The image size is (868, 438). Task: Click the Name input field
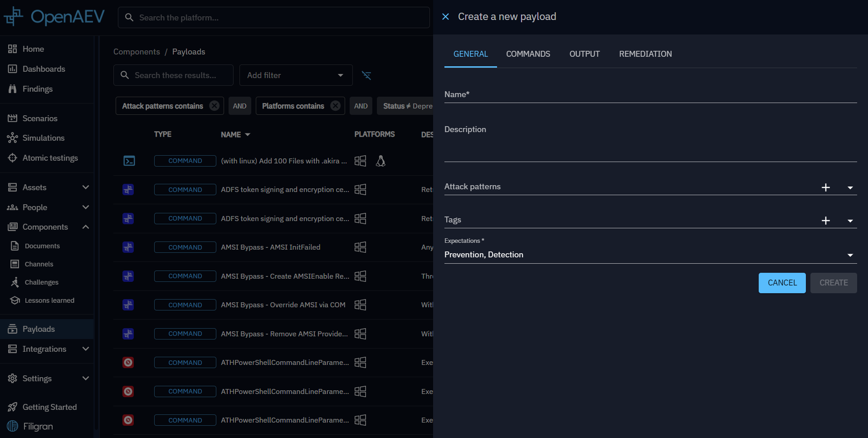(650, 95)
